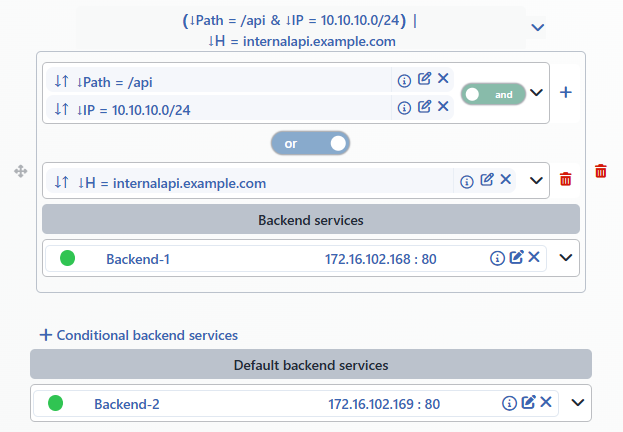Delete the entire conditional backend rule
The height and width of the screenshot is (432, 623).
click(x=601, y=171)
